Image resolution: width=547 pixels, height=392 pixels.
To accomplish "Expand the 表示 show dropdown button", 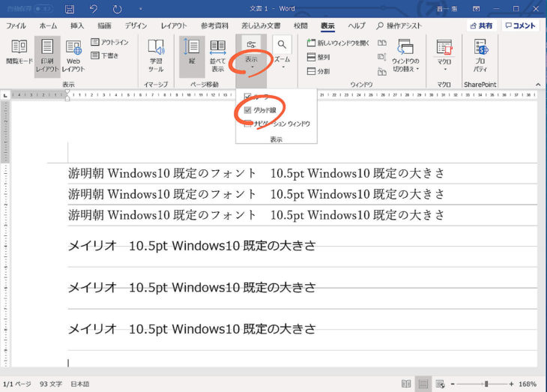I will point(252,54).
